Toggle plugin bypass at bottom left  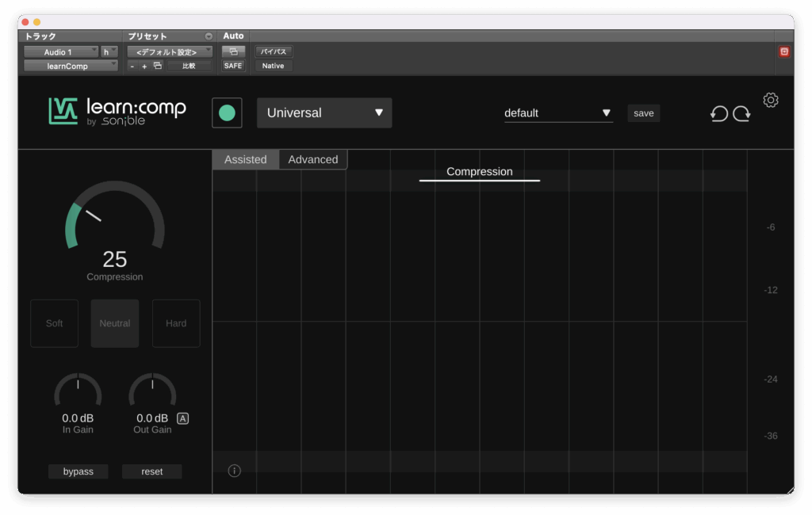(x=79, y=471)
